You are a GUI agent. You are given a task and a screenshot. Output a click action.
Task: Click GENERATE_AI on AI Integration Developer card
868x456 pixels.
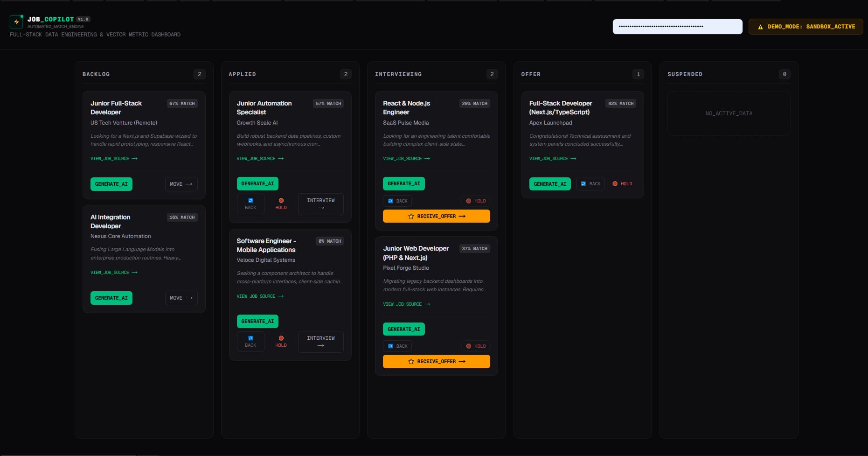[x=111, y=298]
